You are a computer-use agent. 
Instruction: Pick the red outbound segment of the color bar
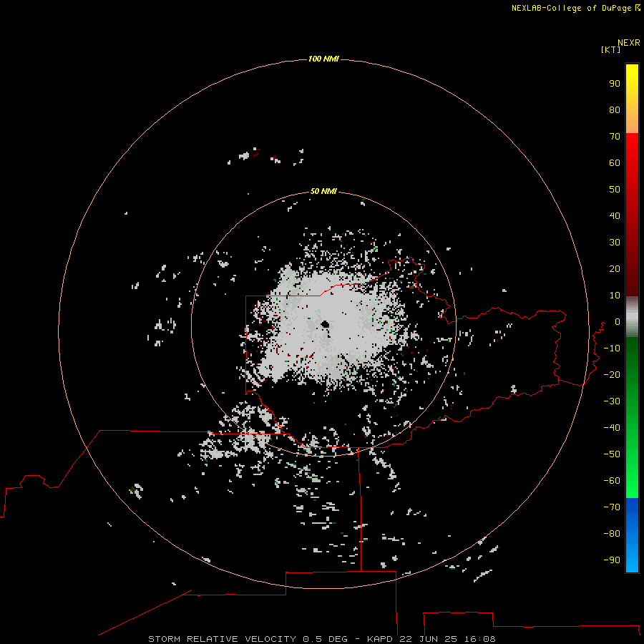632,215
